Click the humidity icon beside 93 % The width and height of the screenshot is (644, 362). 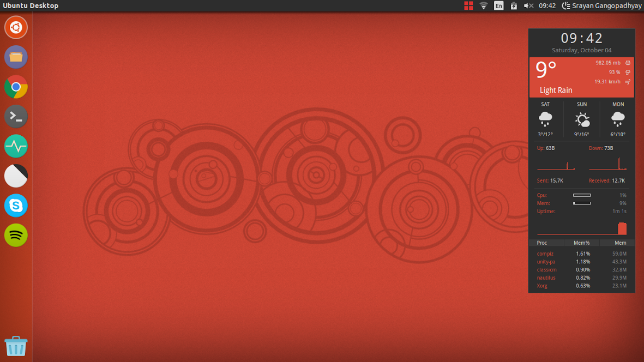coord(628,72)
